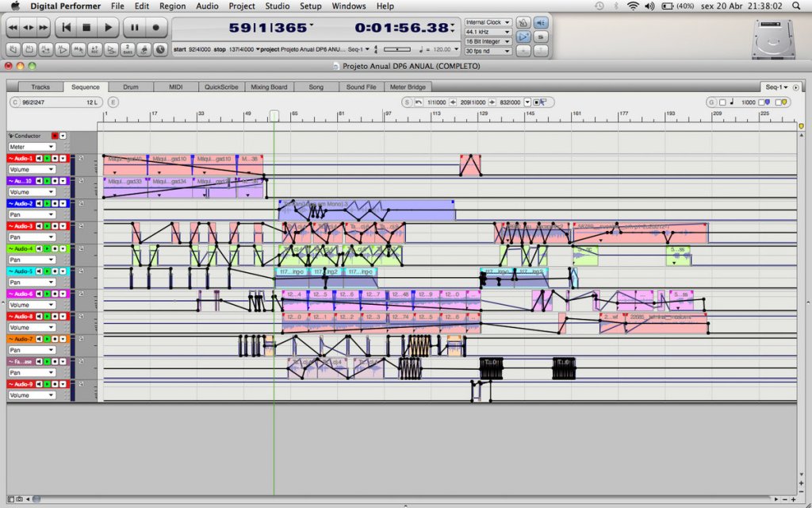Open the Internal Clock dropdown
Screen dimensions: 812x508
[x=488, y=22]
